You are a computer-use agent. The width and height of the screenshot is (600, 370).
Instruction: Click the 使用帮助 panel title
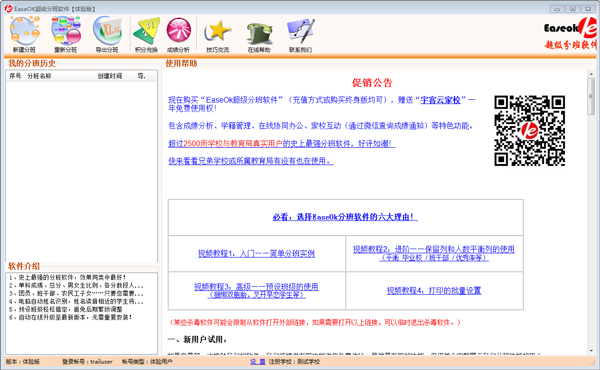click(x=181, y=64)
